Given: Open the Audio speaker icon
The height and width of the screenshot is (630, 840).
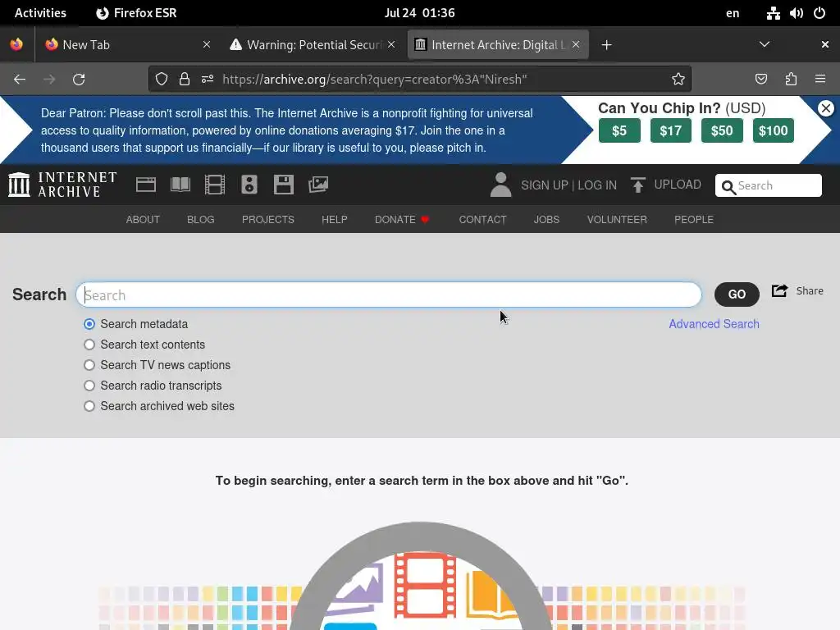Looking at the screenshot, I should coord(249,185).
